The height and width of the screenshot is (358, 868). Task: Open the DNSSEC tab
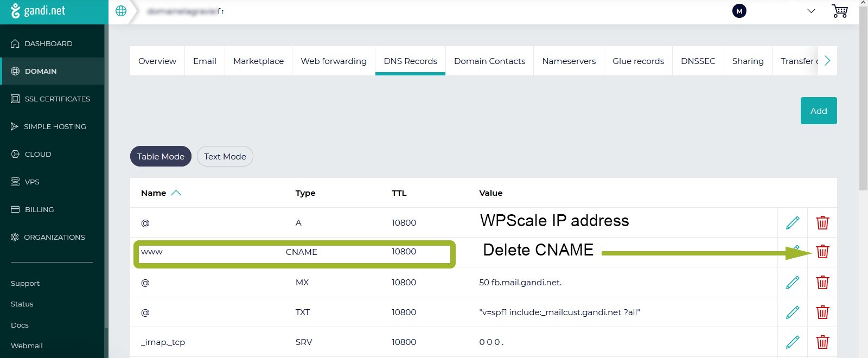[698, 61]
